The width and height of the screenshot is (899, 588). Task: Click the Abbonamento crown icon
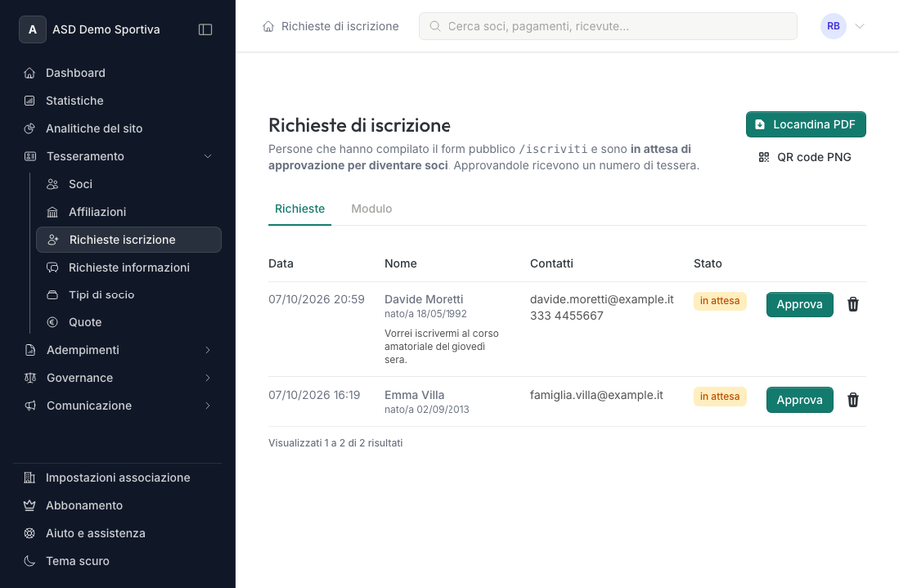tap(29, 505)
